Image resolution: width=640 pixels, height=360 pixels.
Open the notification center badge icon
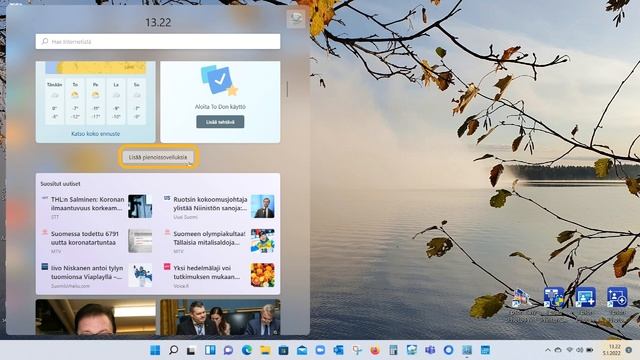629,350
